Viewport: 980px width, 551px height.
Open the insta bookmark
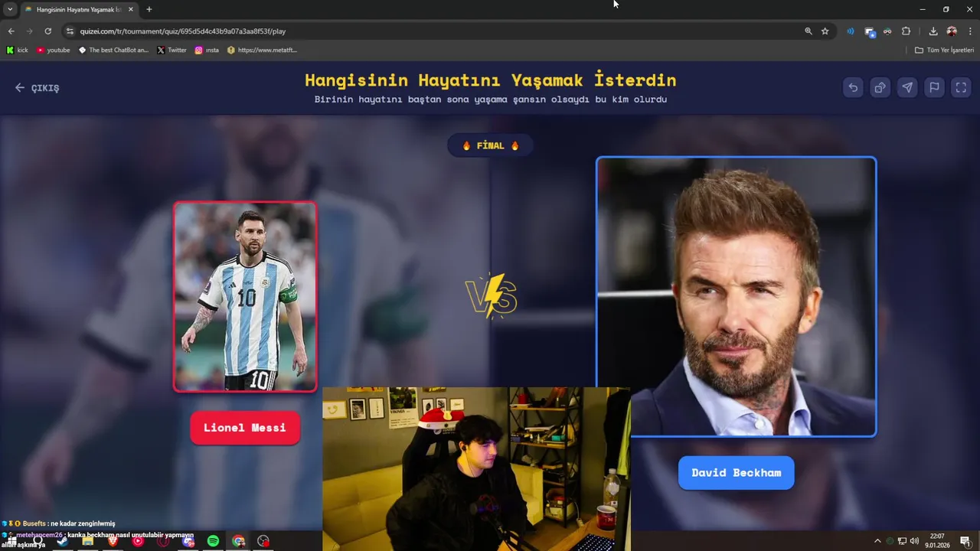(x=207, y=50)
